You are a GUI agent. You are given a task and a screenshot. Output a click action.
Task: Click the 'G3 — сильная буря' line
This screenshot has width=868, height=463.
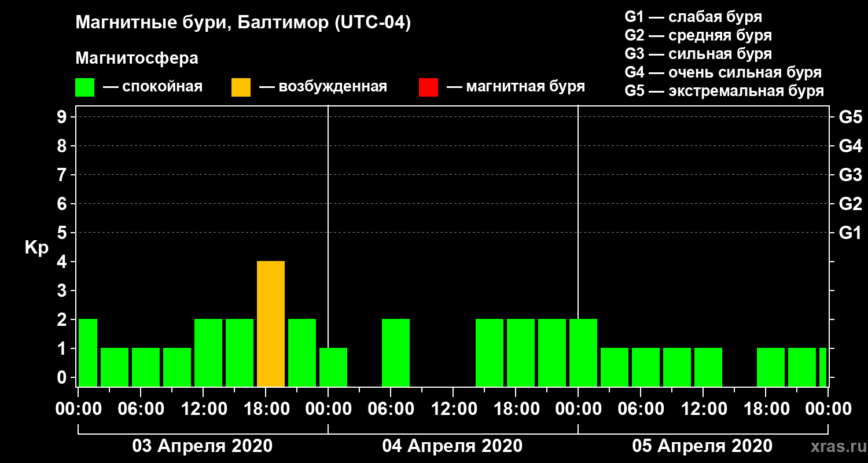[698, 54]
